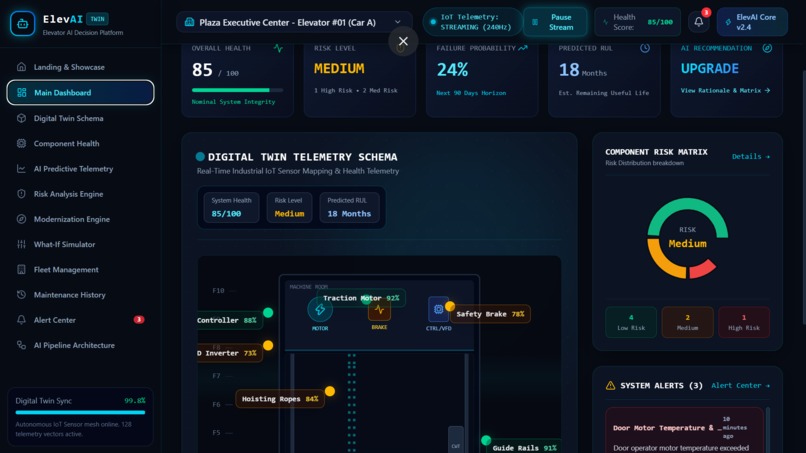Screen dimensions: 806x453
Task: Click the red segment of risk donut
Action: pos(702,269)
